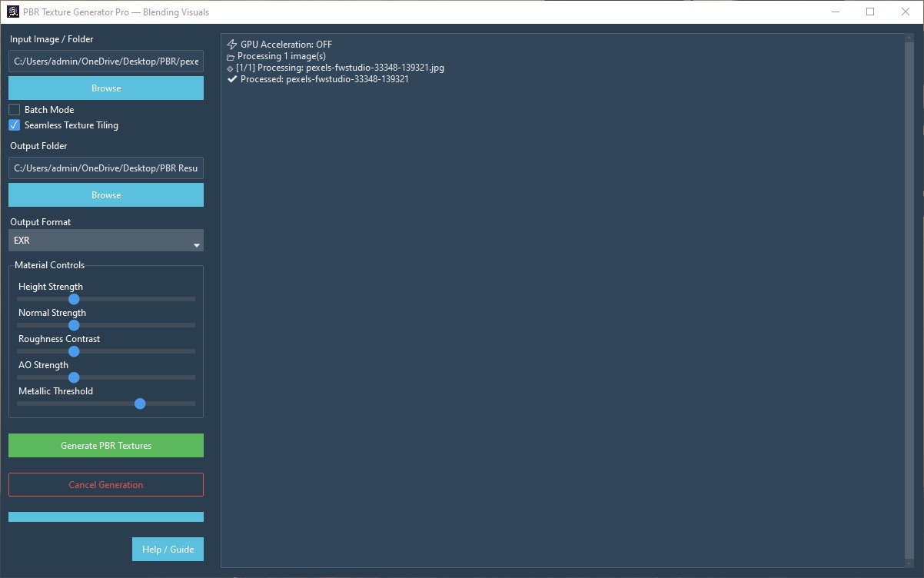Click '[1/1] Processing: pexels-fwstudio-33348-139321.jpg' log line
The width and height of the screenshot is (924, 578).
point(340,68)
